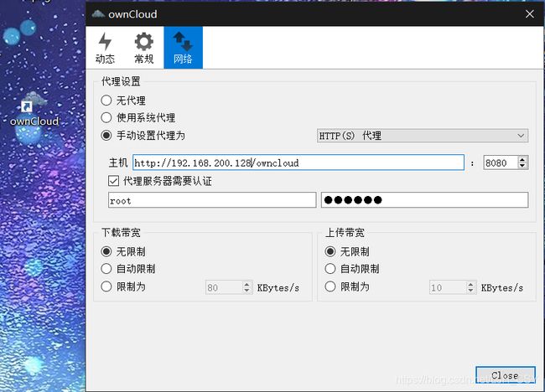Open the 动态 (Activity) tab icon
The height and width of the screenshot is (392, 545).
tap(105, 47)
